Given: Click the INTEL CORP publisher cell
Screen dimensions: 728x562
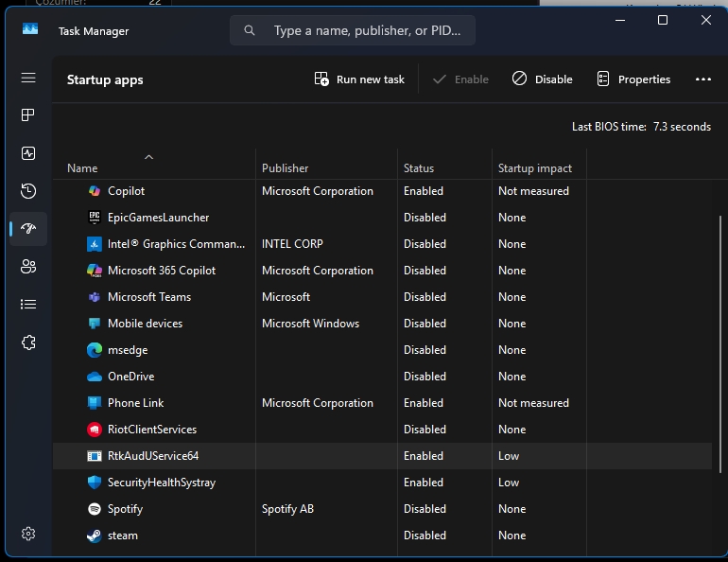Looking at the screenshot, I should point(292,244).
